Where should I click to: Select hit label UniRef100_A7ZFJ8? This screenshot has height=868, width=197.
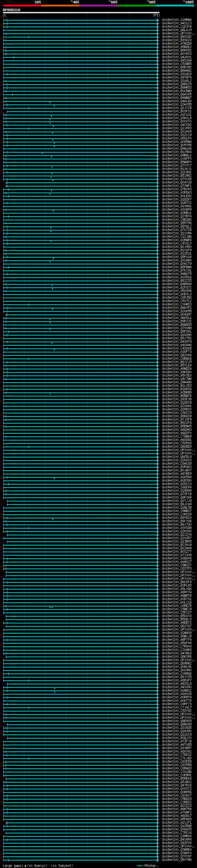click(x=176, y=741)
